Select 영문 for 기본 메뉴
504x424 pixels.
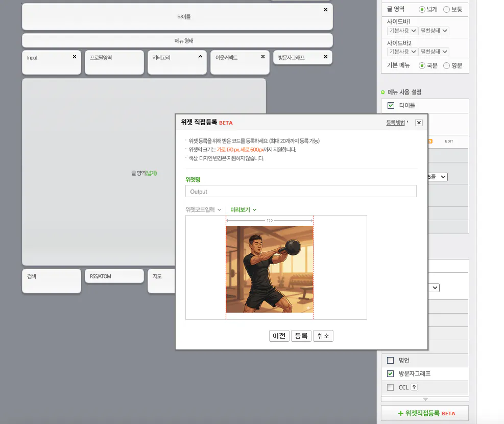coord(446,65)
